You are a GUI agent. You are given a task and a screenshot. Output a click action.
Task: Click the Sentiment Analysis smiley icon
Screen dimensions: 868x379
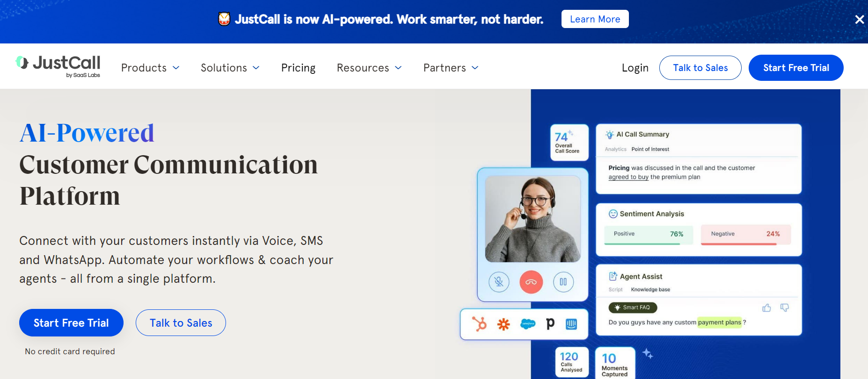point(613,214)
